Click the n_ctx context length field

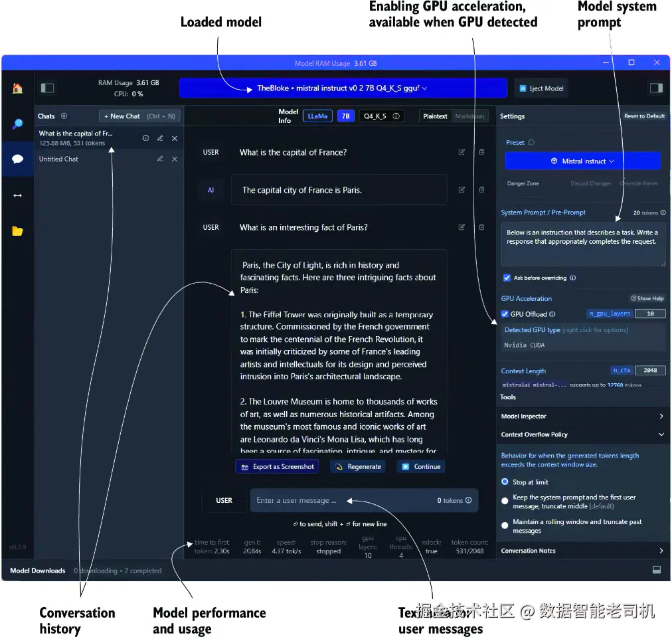coord(650,371)
